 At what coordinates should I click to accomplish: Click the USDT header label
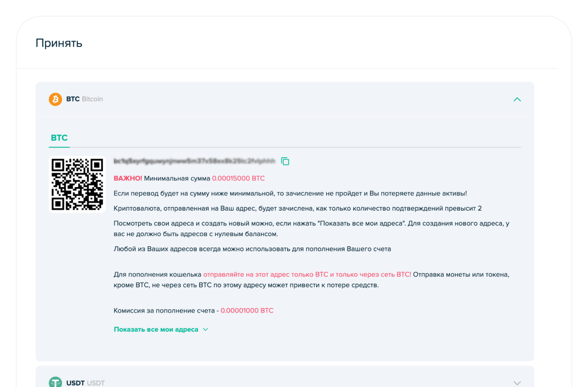[85, 383]
